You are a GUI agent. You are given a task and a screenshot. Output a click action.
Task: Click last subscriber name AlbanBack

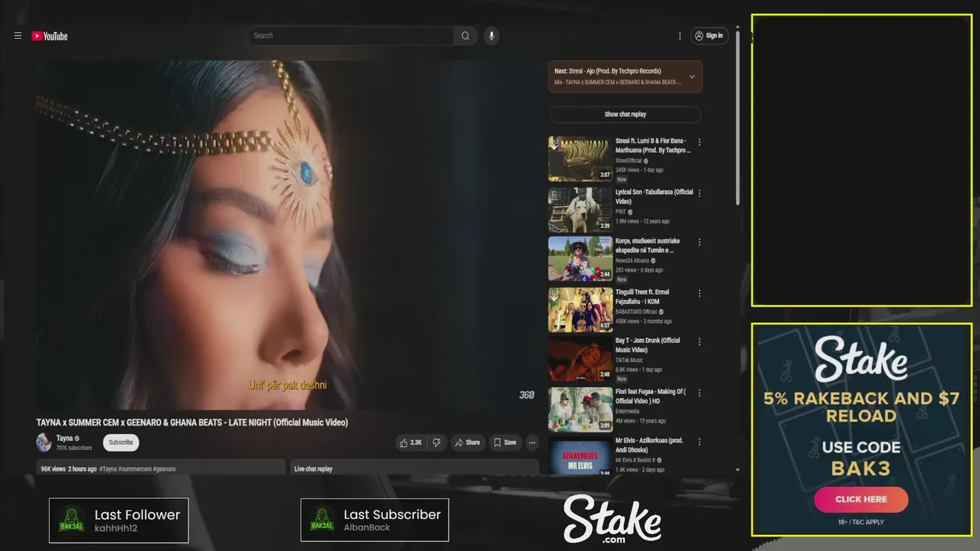pyautogui.click(x=367, y=527)
